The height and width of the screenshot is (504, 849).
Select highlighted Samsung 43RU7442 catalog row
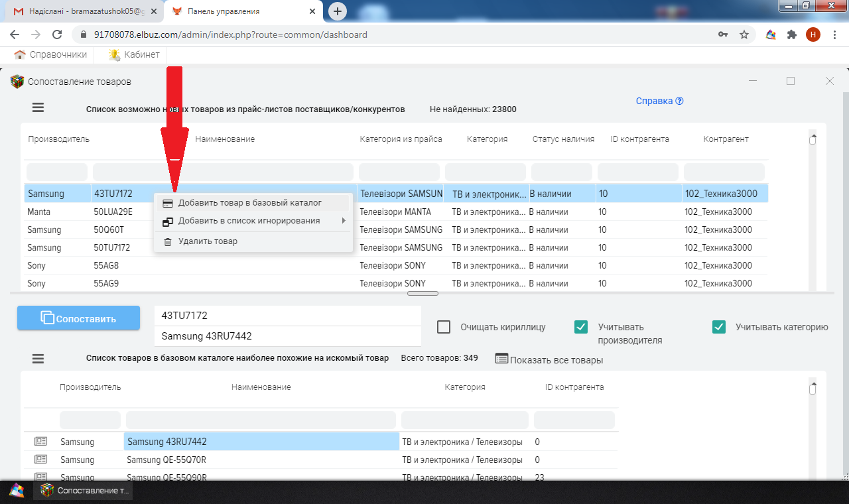(321, 442)
